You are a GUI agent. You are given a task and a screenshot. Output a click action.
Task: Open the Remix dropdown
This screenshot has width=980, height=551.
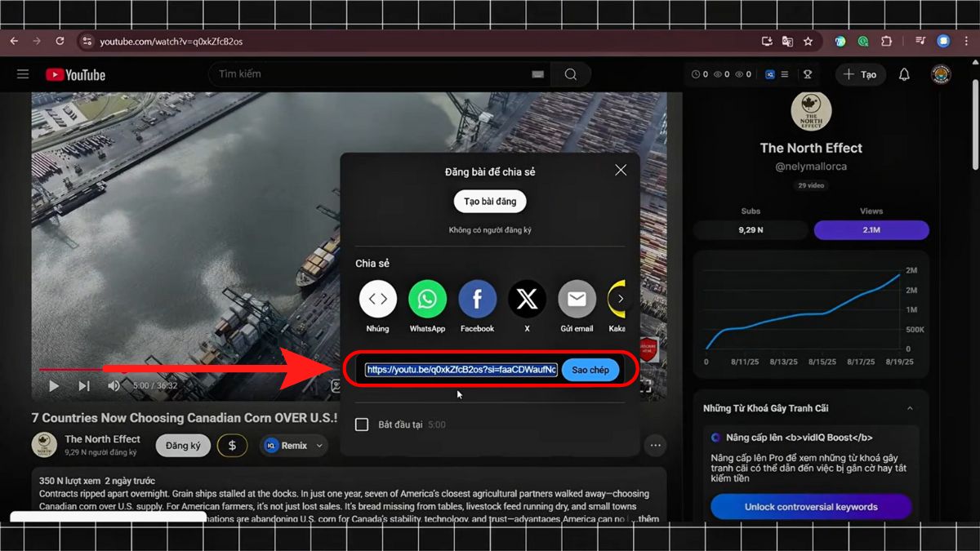pyautogui.click(x=293, y=446)
